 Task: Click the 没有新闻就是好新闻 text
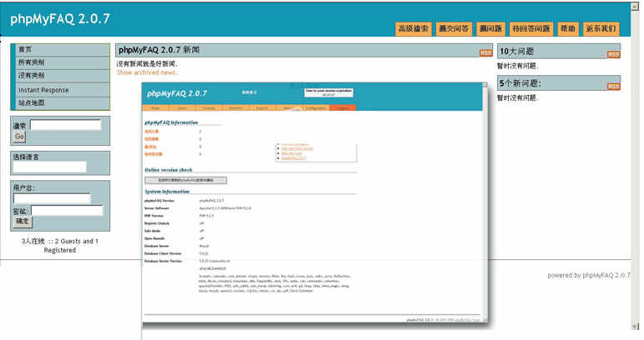[x=147, y=64]
